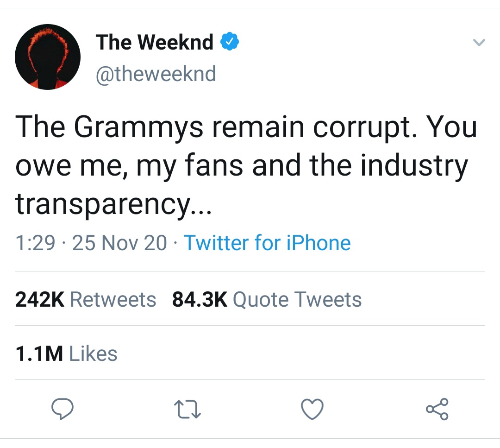Toggle the share options panel
This screenshot has width=500, height=448.
(437, 409)
